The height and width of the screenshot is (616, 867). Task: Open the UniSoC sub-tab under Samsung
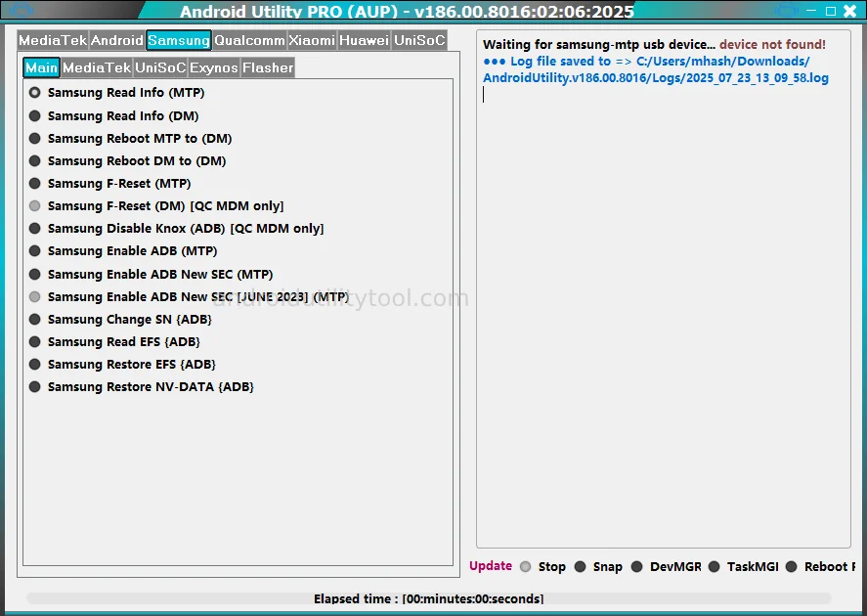160,68
